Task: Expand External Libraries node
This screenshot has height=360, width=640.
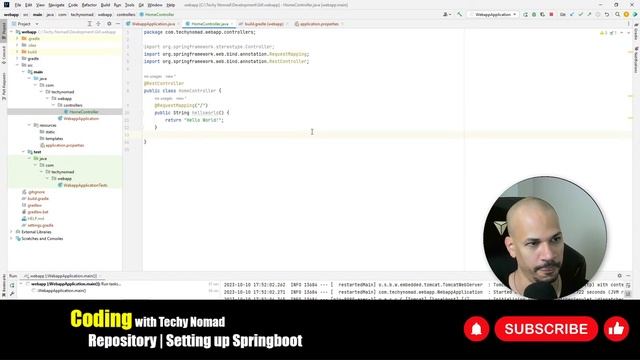Action: coord(11,232)
